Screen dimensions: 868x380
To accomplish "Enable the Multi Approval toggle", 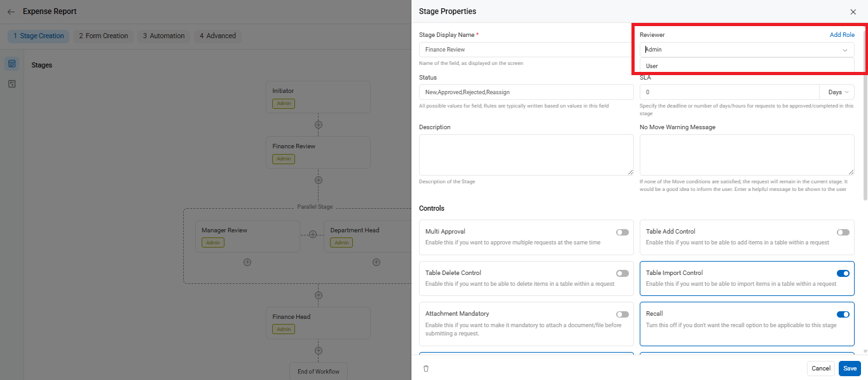I will (623, 232).
